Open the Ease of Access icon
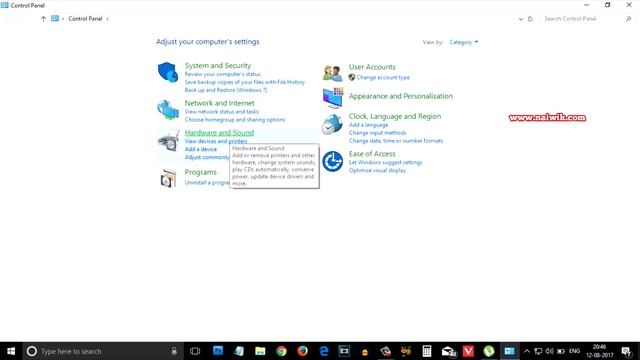 (332, 161)
